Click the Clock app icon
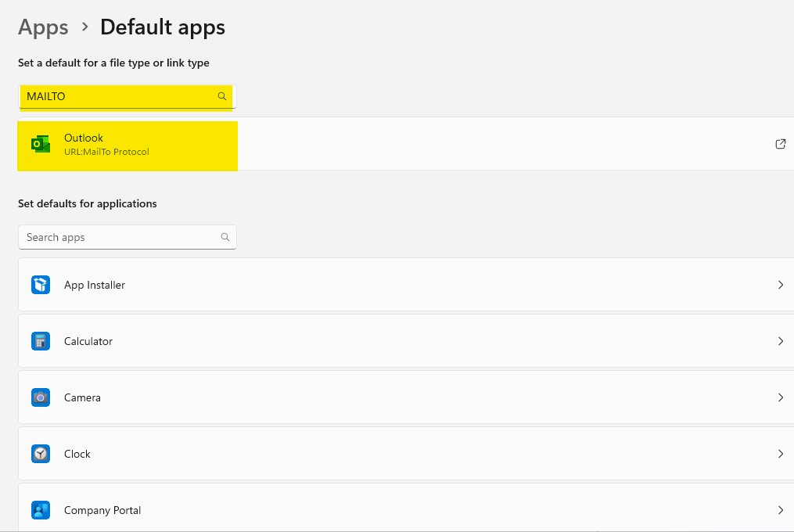 (x=41, y=454)
